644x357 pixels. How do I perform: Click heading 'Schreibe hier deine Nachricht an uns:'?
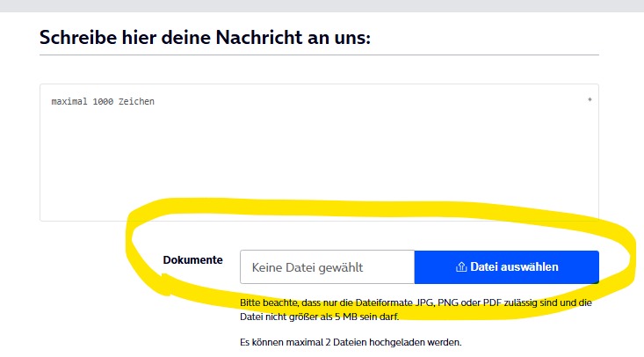tap(205, 38)
